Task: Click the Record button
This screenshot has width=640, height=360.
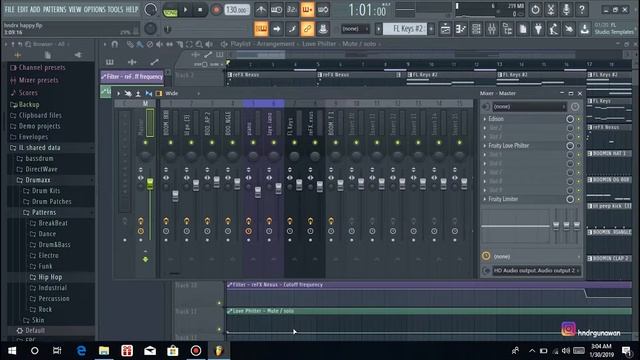Action: pyautogui.click(x=216, y=10)
